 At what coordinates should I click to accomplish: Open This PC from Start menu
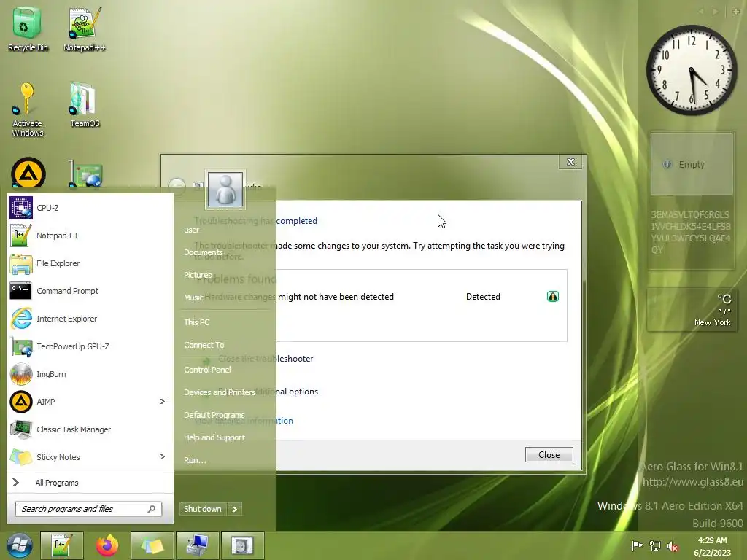pyautogui.click(x=197, y=322)
